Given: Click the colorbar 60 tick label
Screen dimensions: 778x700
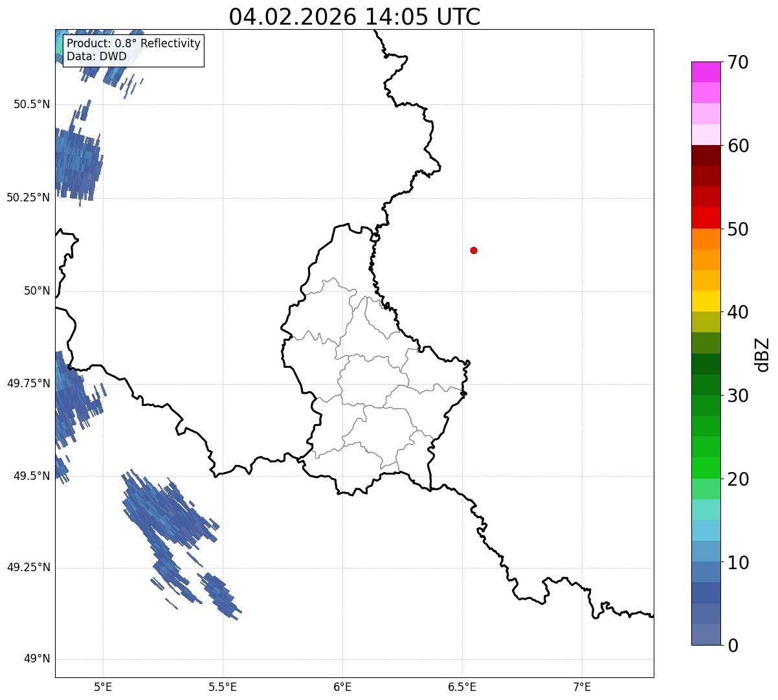Looking at the screenshot, I should (x=738, y=146).
